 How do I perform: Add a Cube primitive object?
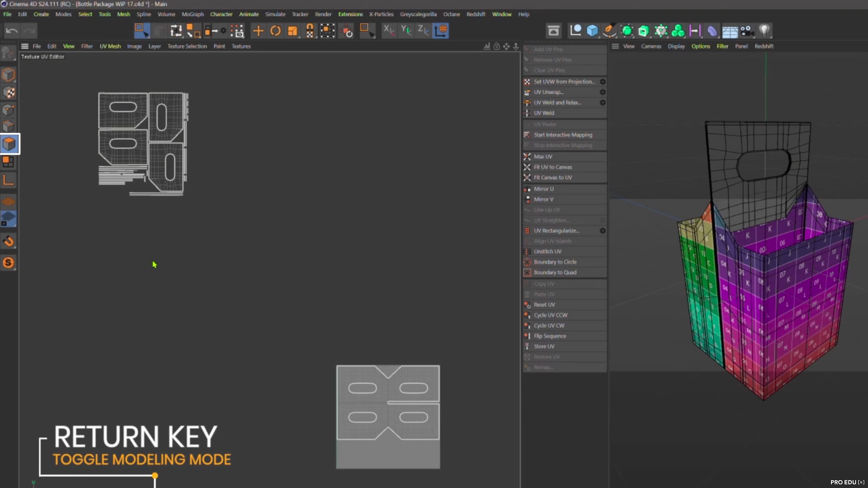coord(592,31)
